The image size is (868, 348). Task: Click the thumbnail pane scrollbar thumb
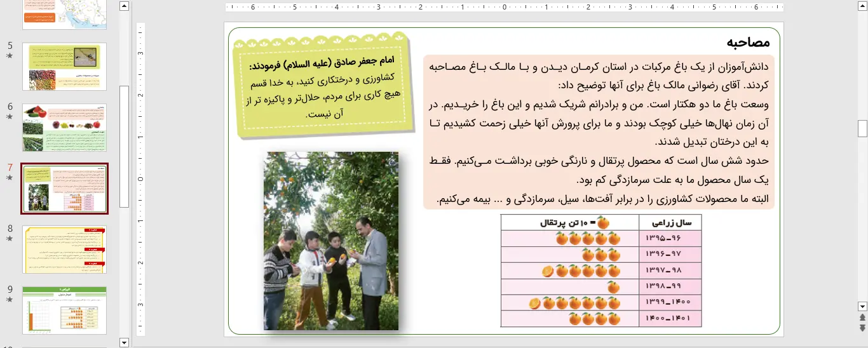pyautogui.click(x=125, y=146)
